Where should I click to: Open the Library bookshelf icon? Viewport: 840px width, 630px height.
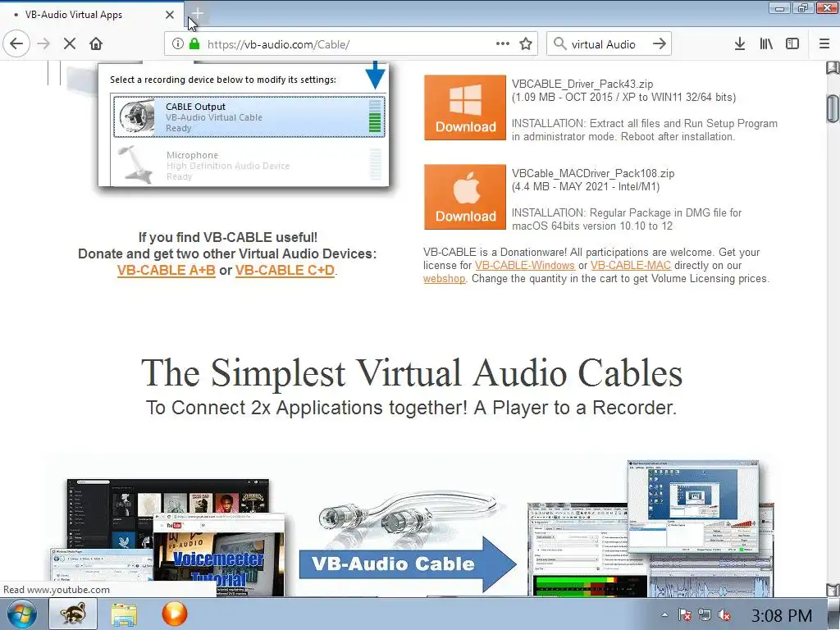tap(766, 44)
